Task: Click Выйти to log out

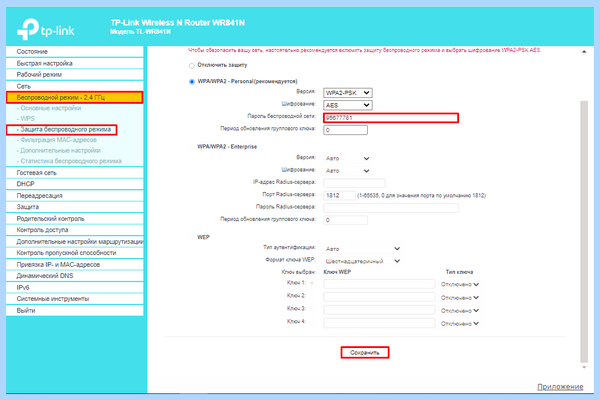Action: [75, 310]
